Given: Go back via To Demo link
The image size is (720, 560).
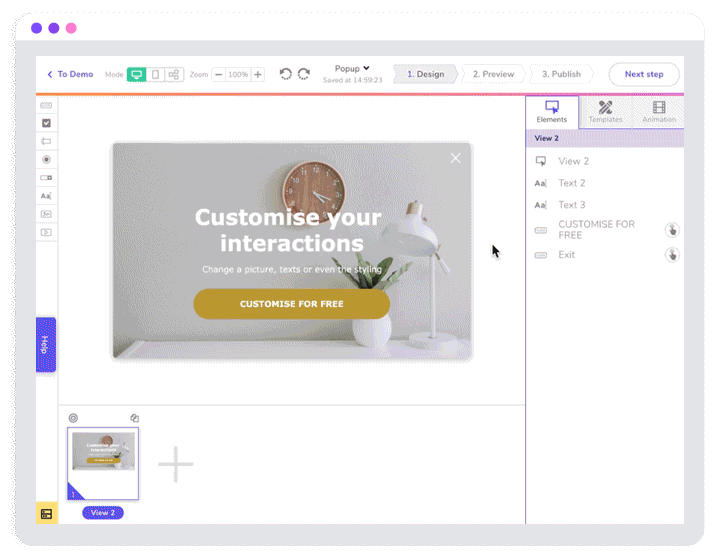Looking at the screenshot, I should pyautogui.click(x=70, y=74).
